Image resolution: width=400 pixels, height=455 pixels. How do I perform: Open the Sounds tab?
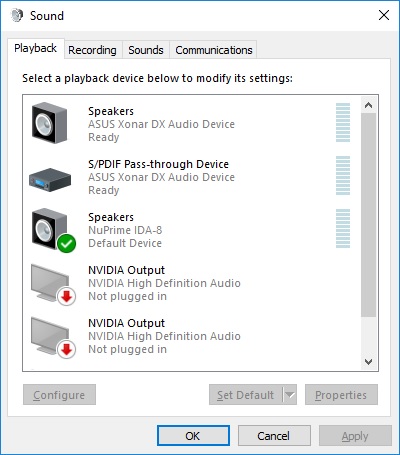pos(146,50)
